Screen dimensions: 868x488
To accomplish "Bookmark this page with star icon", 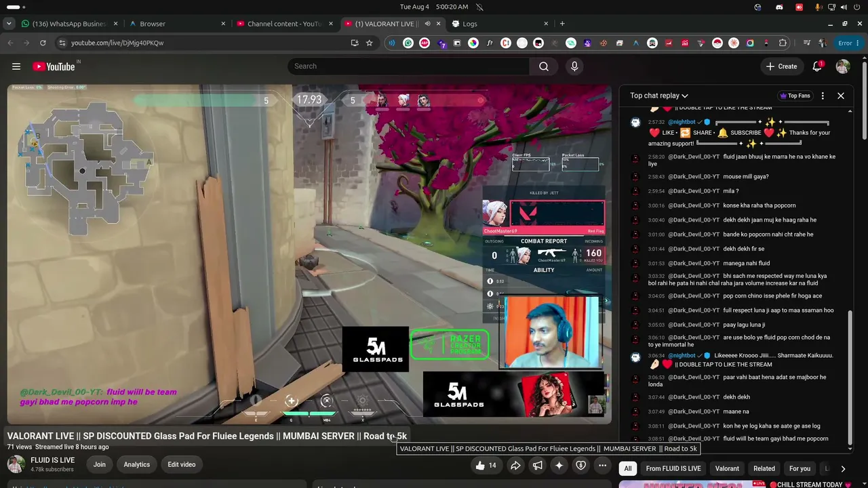I will click(x=369, y=43).
